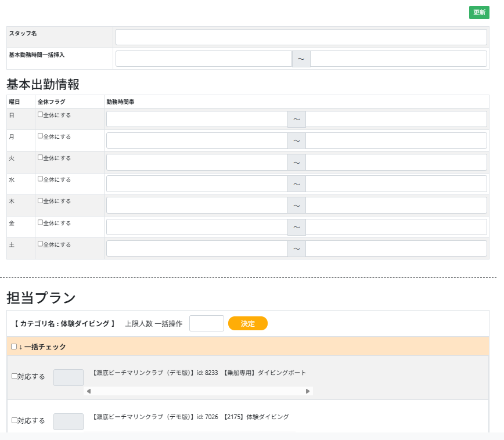Image resolution: width=504 pixels, height=440 pixels.
Task: Click the capacity box for ダイビングボート plan
Action: pos(69,377)
